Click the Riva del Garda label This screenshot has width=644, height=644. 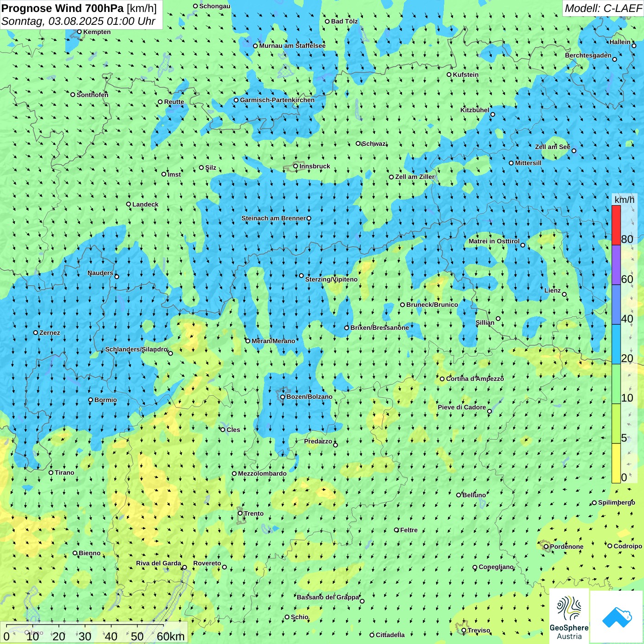[158, 563]
